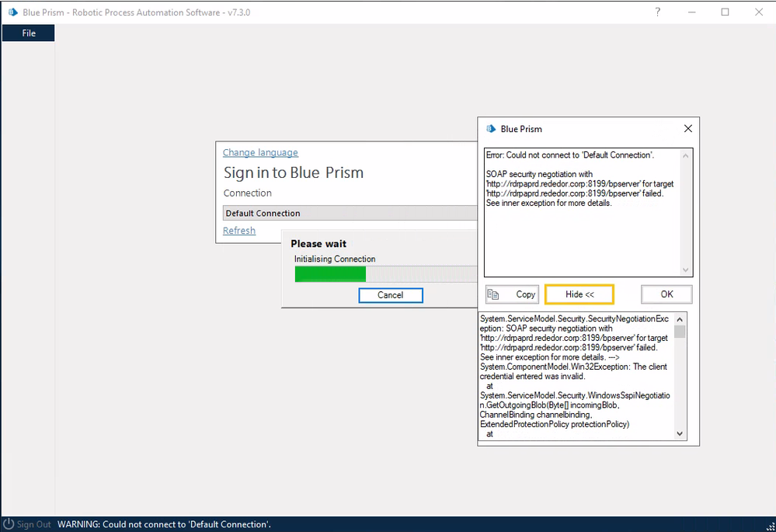Click the Blue Prism logo in main title bar
This screenshot has height=532, width=776.
point(13,12)
